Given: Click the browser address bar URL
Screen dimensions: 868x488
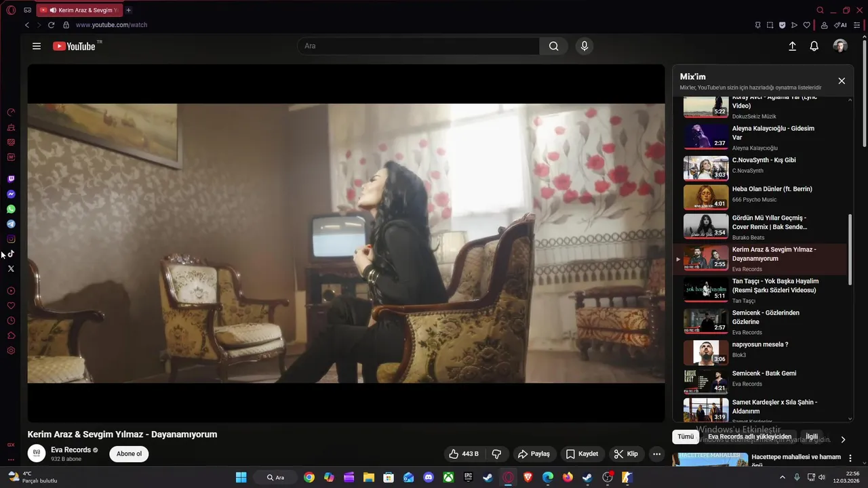Looking at the screenshot, I should pyautogui.click(x=111, y=25).
